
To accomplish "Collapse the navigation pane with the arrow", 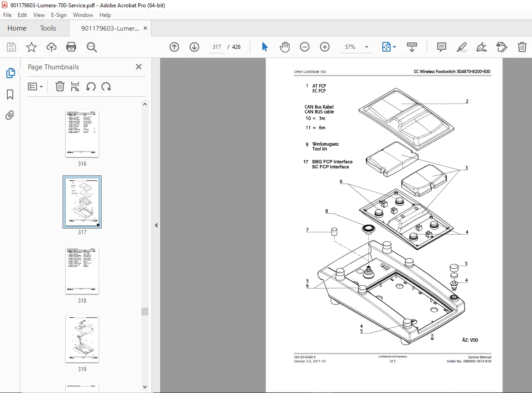I will point(156,225).
